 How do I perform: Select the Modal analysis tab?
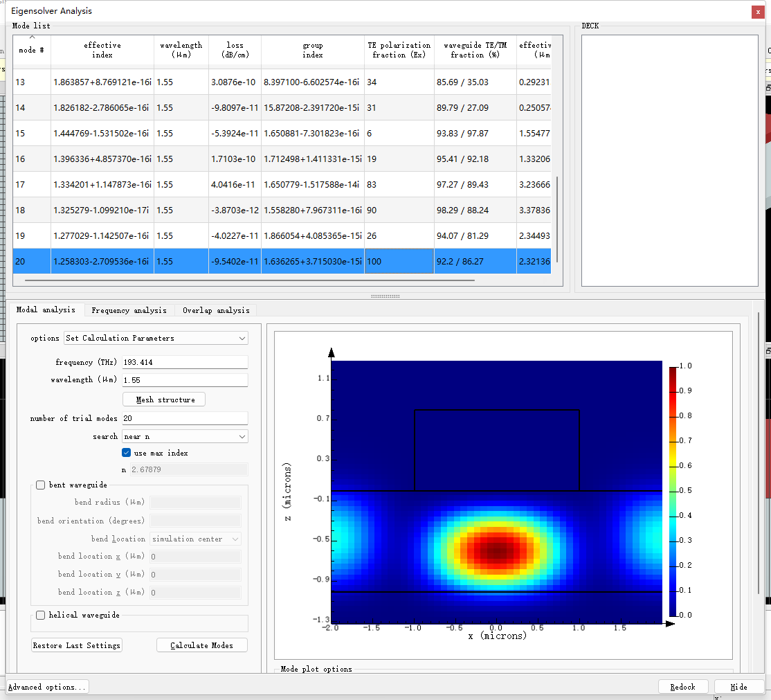pos(46,310)
